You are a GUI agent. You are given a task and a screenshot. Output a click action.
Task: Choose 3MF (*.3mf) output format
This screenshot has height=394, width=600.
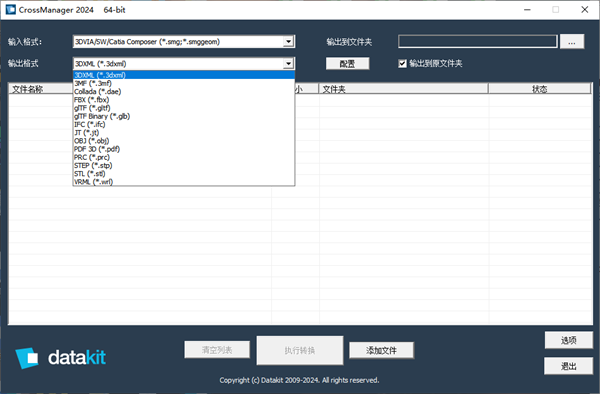(x=184, y=83)
